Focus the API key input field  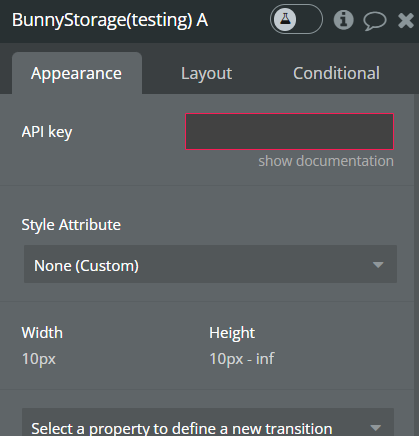(x=289, y=132)
